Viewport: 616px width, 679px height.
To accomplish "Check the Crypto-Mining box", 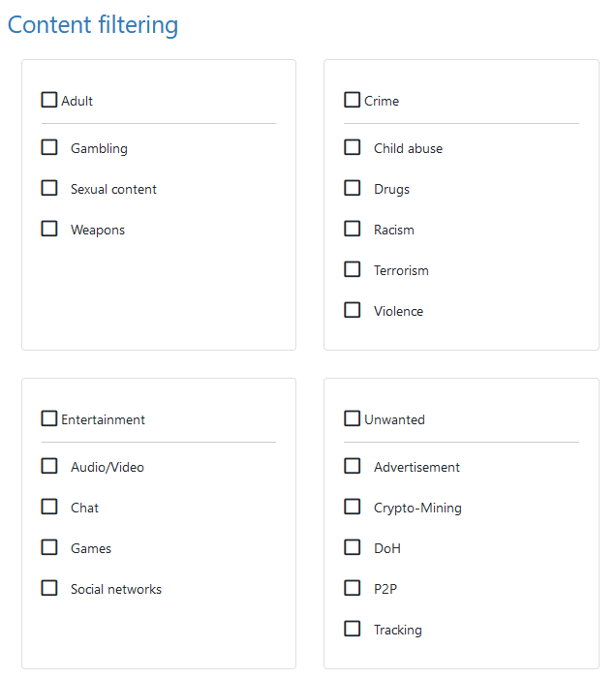I will pos(353,507).
